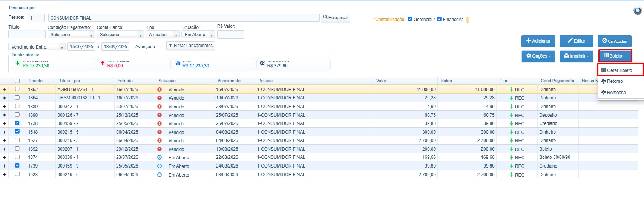
Task: Check the row 1528 checkbox
Action: pyautogui.click(x=17, y=174)
